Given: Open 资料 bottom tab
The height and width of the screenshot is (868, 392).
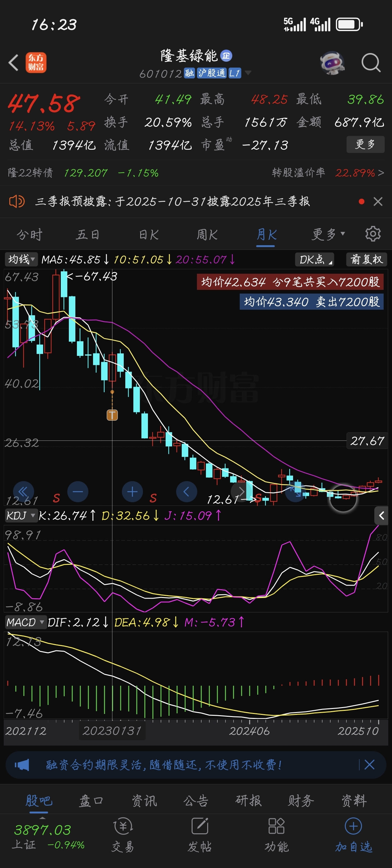Looking at the screenshot, I should 354,800.
